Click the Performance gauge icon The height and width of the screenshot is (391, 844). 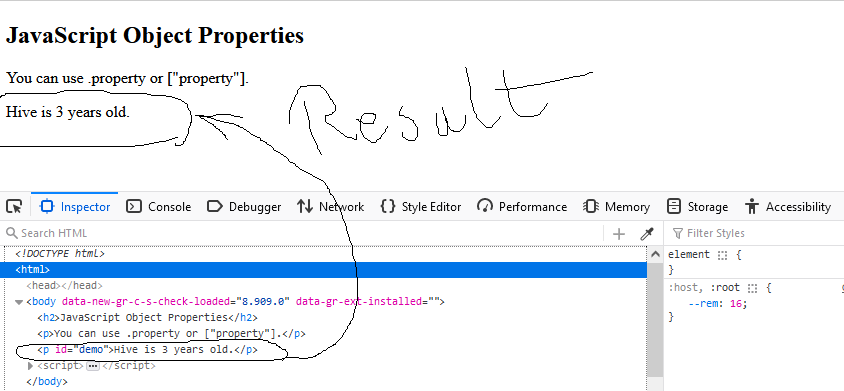(x=485, y=206)
